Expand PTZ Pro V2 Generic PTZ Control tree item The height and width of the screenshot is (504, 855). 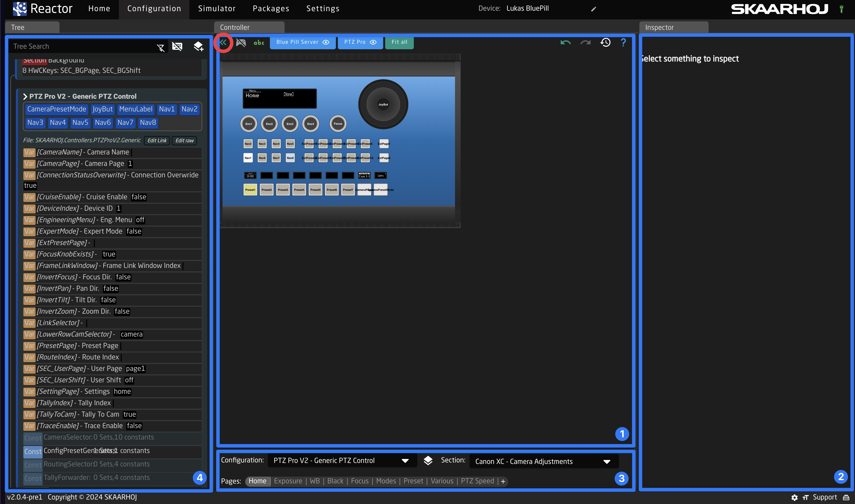[x=25, y=96]
